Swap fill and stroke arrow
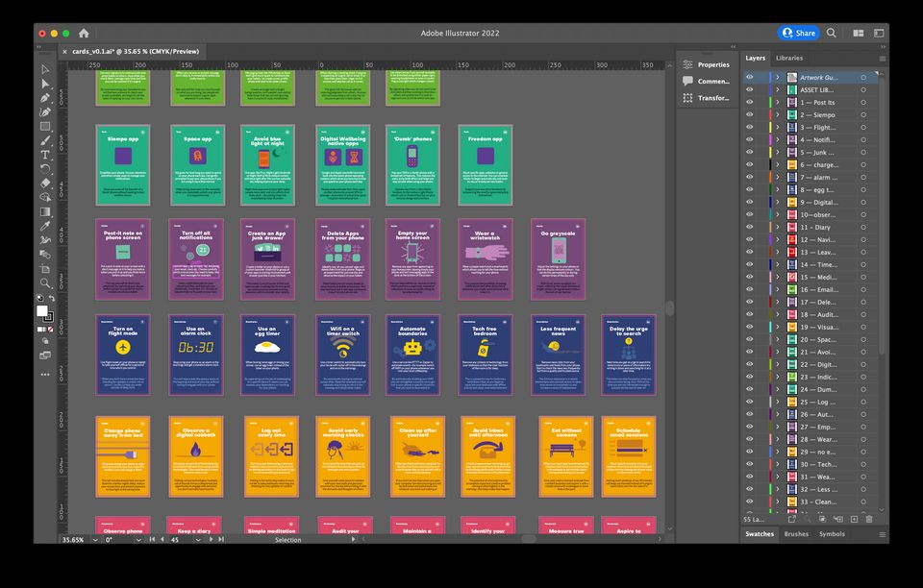This screenshot has width=923, height=588. (x=51, y=298)
